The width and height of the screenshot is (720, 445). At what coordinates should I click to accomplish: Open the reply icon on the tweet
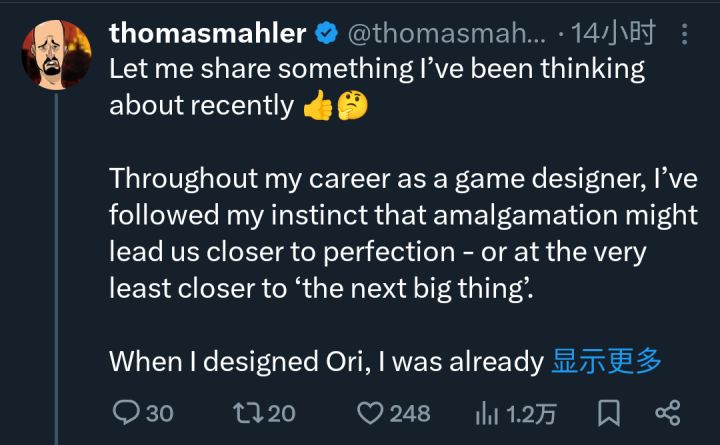pyautogui.click(x=126, y=412)
